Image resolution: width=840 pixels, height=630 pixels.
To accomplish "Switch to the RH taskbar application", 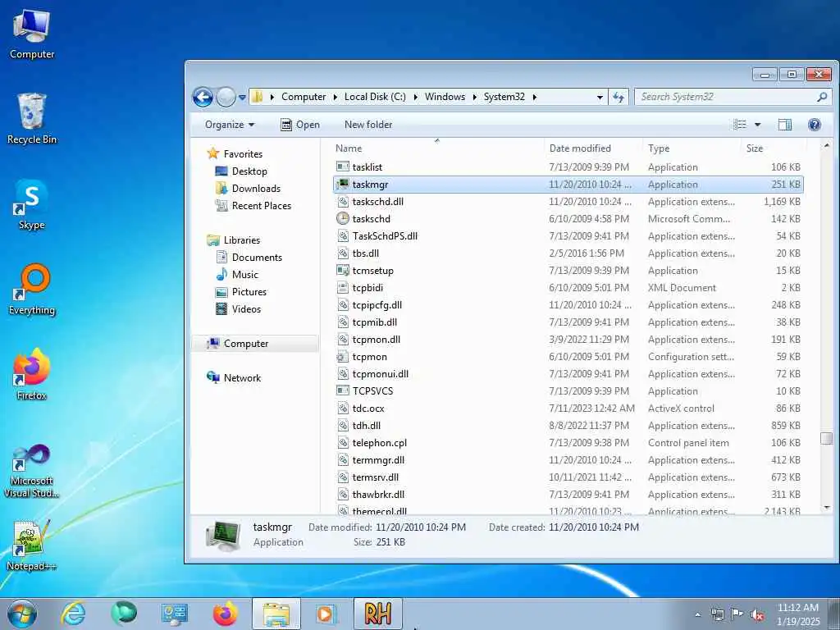I will tap(377, 614).
